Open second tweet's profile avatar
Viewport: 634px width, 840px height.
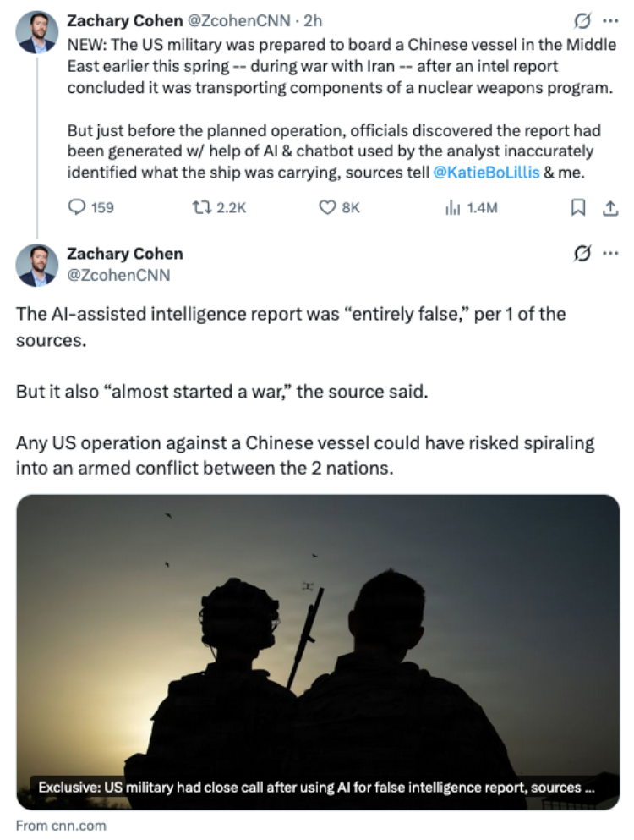pyautogui.click(x=37, y=265)
